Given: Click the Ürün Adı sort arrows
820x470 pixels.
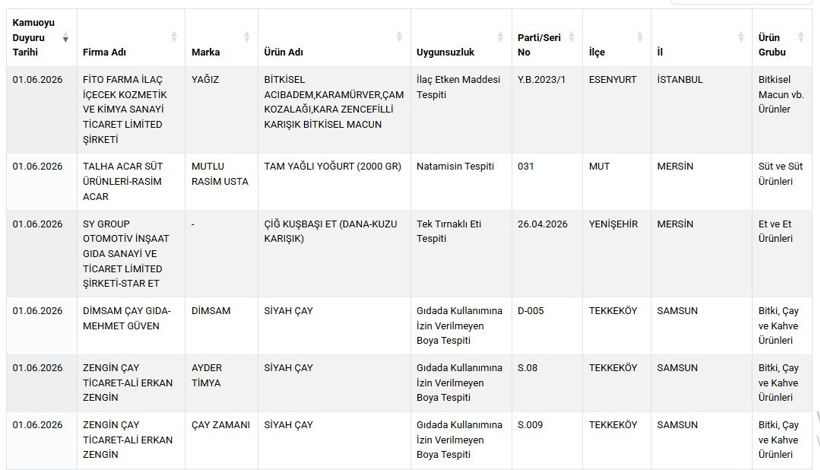Looking at the screenshot, I should tap(399, 37).
